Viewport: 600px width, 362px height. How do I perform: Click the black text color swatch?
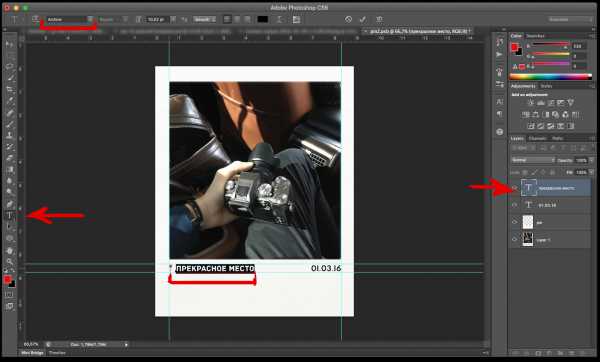pos(262,19)
